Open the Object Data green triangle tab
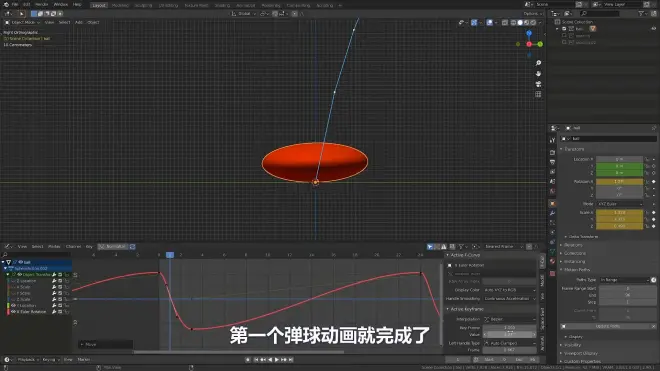The width and height of the screenshot is (660, 371). click(552, 252)
